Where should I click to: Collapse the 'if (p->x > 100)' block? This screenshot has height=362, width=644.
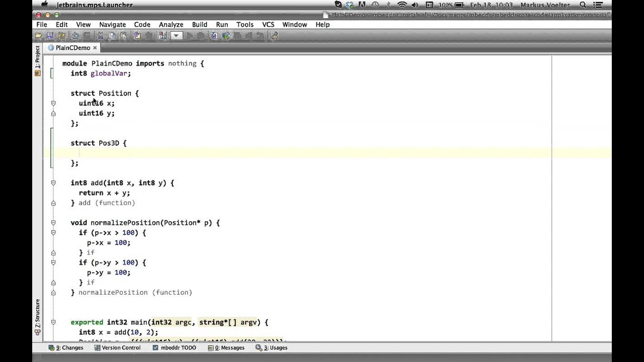click(53, 233)
